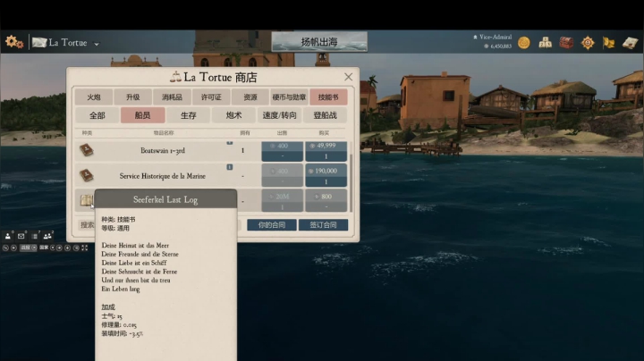The height and width of the screenshot is (361, 644).
Task: Sort by the 物品名称 column header
Action: tap(164, 133)
